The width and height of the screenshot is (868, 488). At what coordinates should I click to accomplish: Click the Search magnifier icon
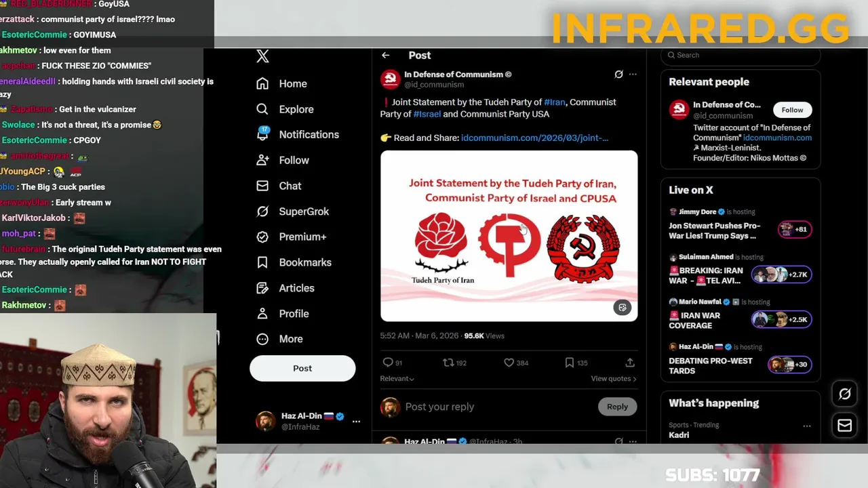(x=671, y=56)
